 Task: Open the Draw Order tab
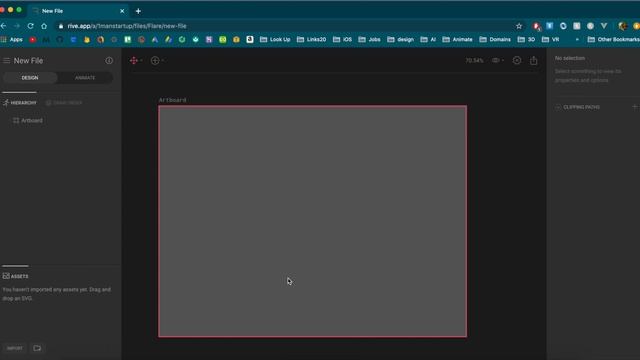[x=64, y=103]
